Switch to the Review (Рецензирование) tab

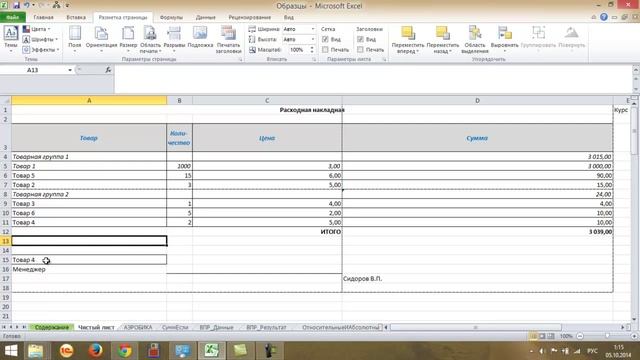pyautogui.click(x=250, y=17)
